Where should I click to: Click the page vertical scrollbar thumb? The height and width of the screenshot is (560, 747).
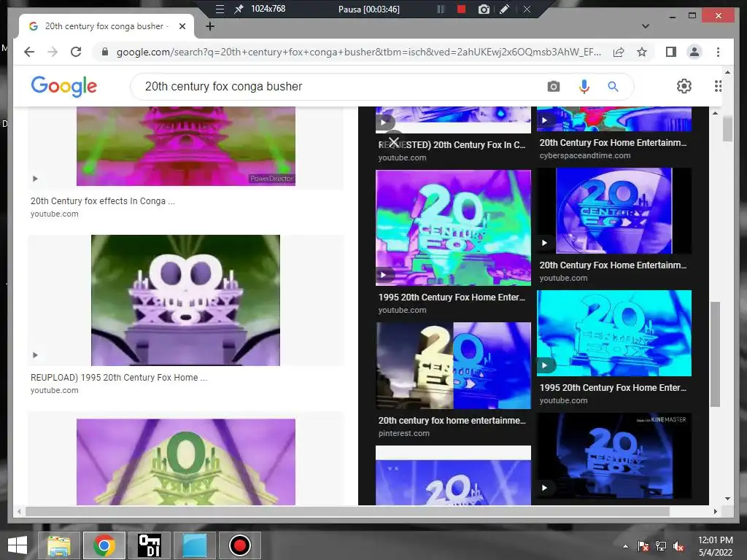pos(727,128)
